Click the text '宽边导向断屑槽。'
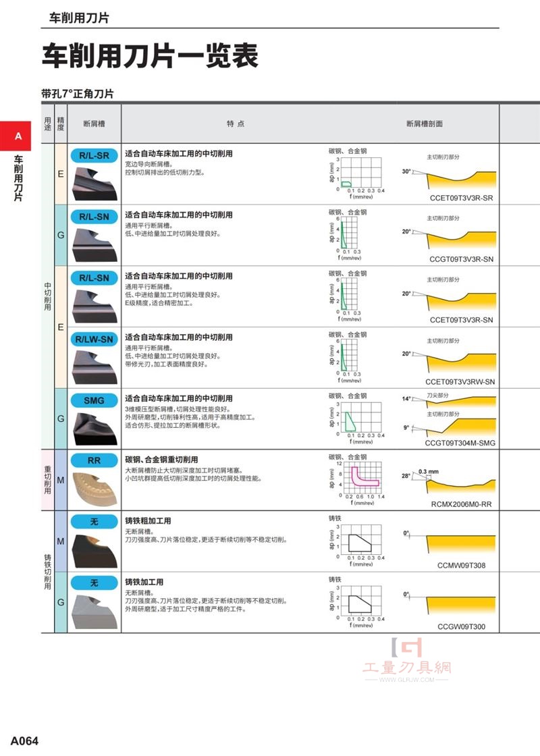Screen dimensions: 540x756 [x=149, y=165]
